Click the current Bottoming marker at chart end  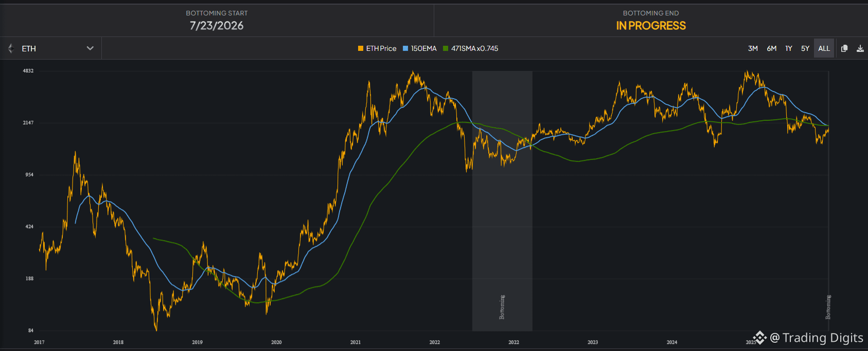pyautogui.click(x=828, y=307)
